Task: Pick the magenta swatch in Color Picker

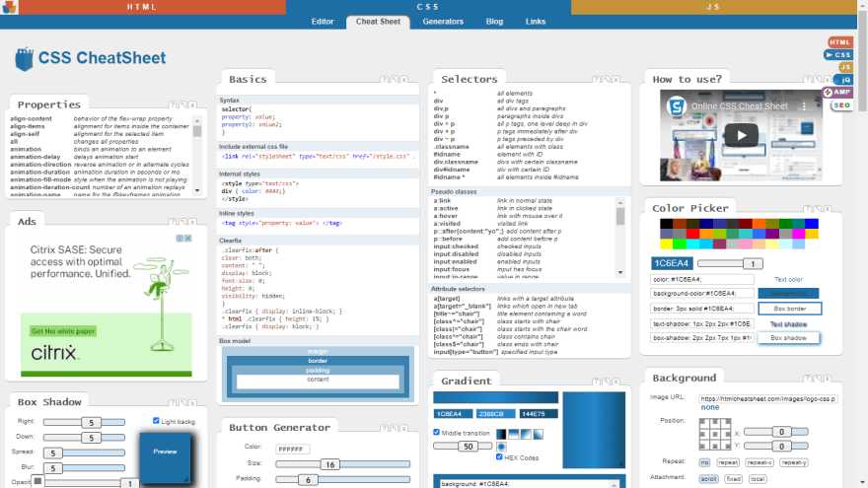Action: pyautogui.click(x=798, y=234)
